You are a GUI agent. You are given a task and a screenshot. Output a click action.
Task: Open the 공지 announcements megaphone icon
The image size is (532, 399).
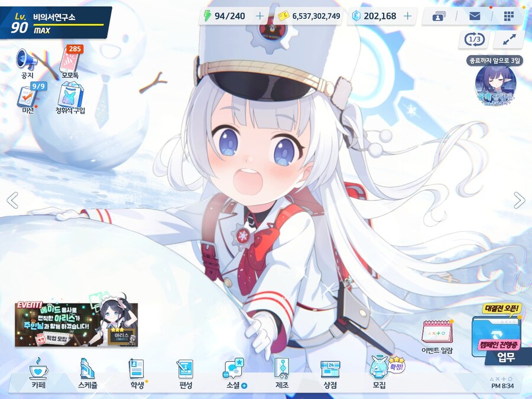tap(27, 64)
